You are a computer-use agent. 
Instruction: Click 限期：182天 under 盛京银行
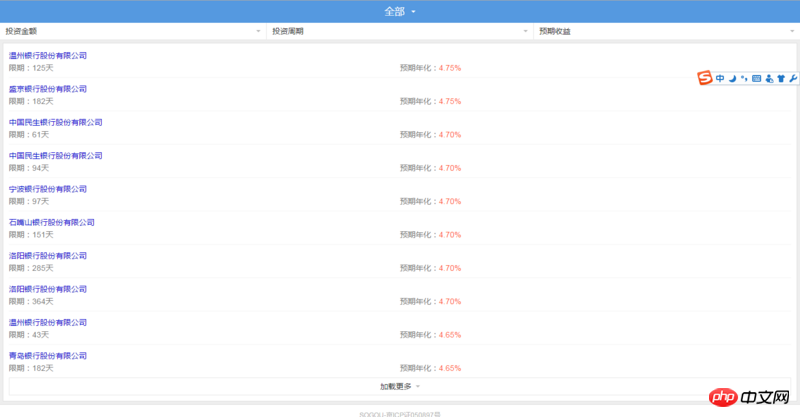pyautogui.click(x=31, y=101)
